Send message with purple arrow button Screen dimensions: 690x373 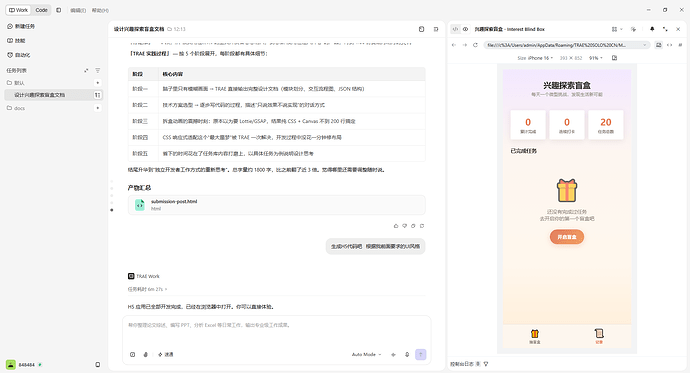[x=421, y=355]
